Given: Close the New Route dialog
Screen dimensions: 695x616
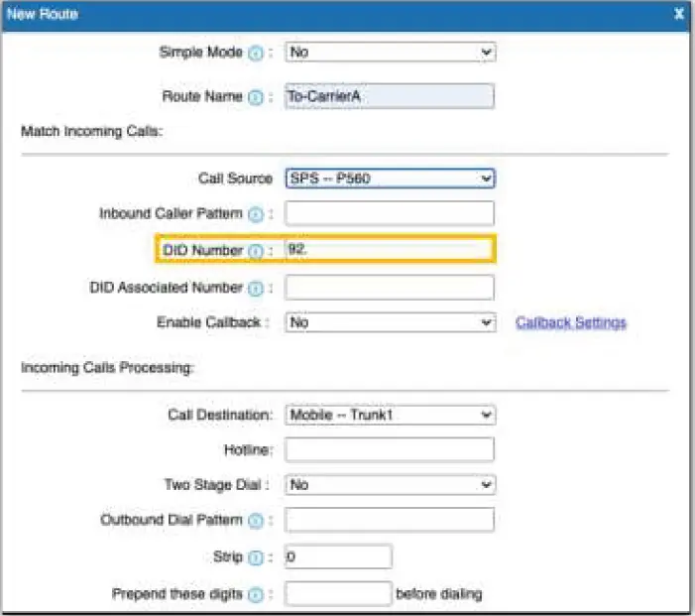Looking at the screenshot, I should pyautogui.click(x=678, y=14).
